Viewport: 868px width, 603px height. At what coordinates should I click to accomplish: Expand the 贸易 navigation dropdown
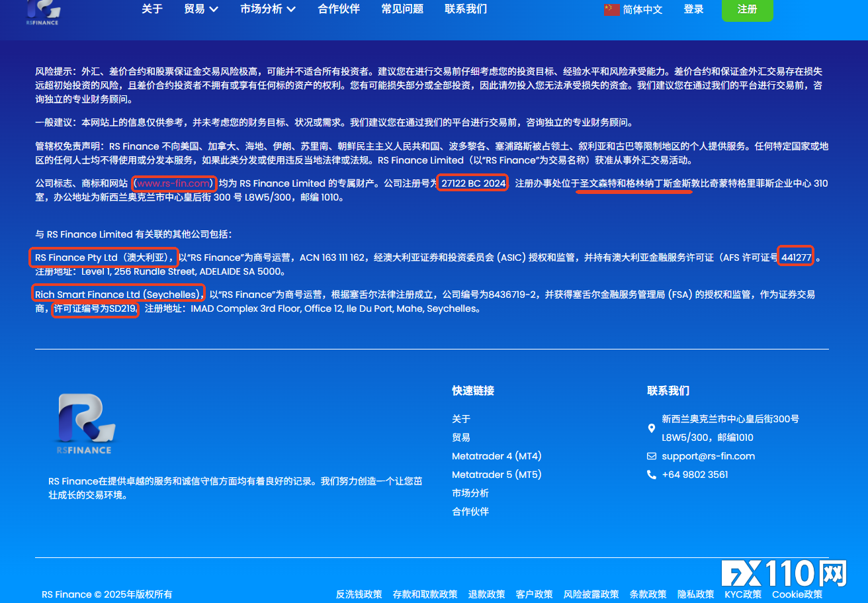click(200, 9)
